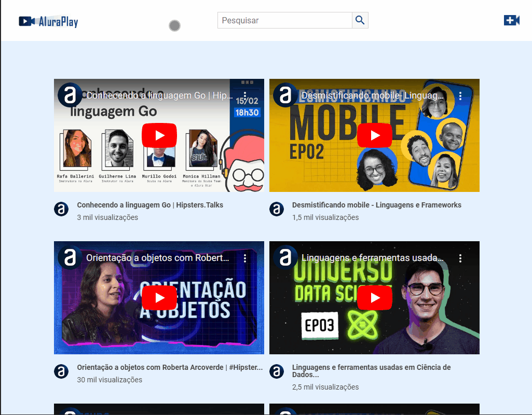Select '2,5 mil visualizações' view count
The image size is (532, 415).
click(x=325, y=387)
